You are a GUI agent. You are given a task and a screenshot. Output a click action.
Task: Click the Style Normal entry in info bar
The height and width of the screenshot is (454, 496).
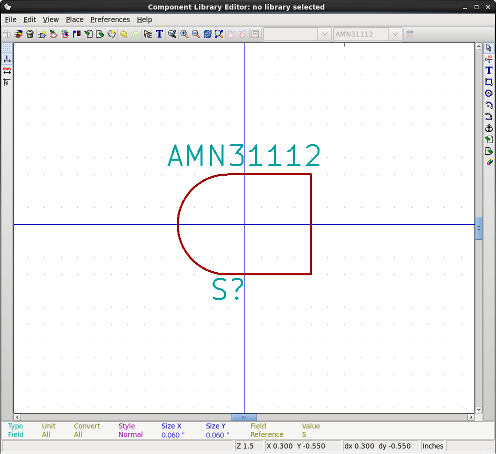click(130, 430)
